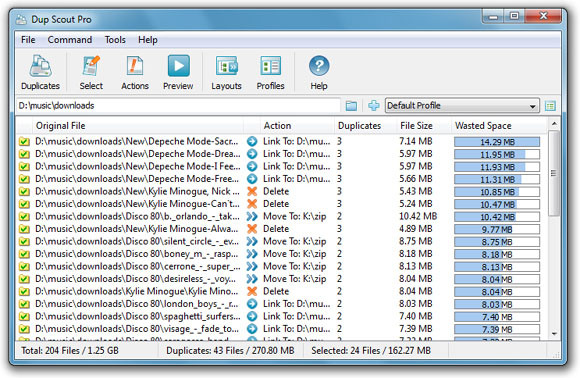Select the desireless_-_voy file path
580x378 pixels.
point(135,279)
